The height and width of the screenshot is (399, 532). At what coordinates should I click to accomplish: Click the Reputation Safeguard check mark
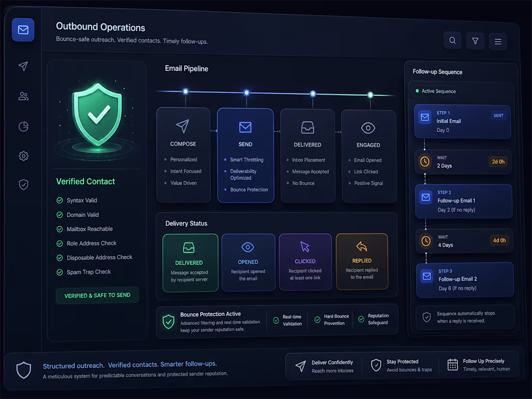click(x=361, y=319)
